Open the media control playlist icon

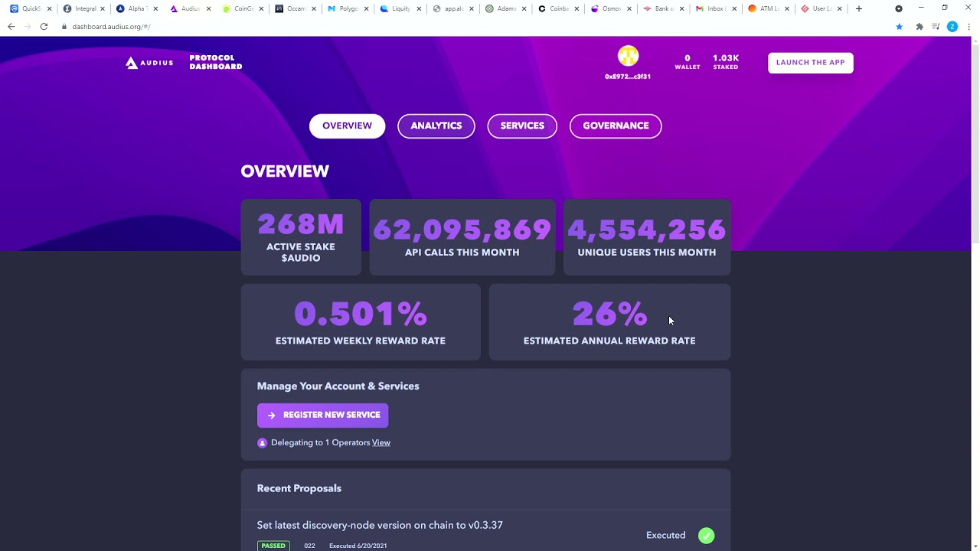tap(936, 26)
